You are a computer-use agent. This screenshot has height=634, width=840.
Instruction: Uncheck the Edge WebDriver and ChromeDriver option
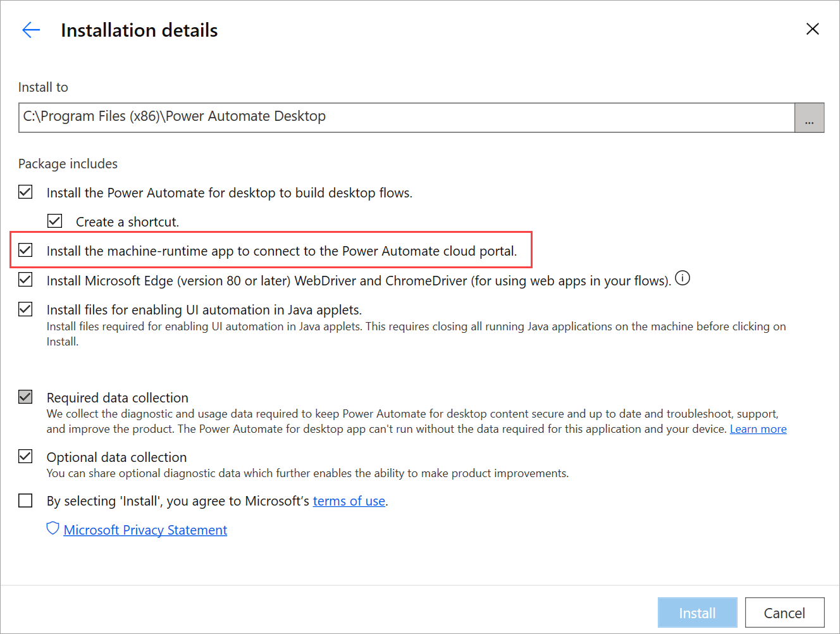click(25, 279)
